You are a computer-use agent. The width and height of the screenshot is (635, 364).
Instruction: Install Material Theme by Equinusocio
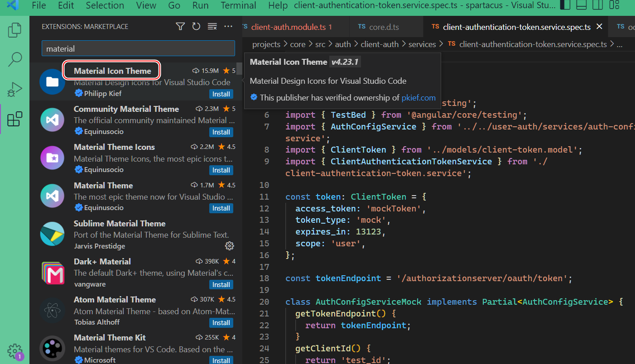click(x=221, y=208)
